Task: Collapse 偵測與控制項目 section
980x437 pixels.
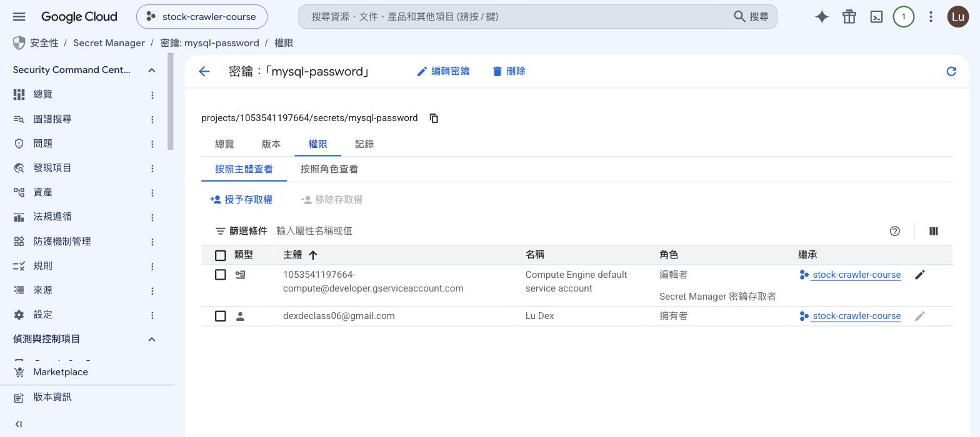Action: tap(151, 339)
